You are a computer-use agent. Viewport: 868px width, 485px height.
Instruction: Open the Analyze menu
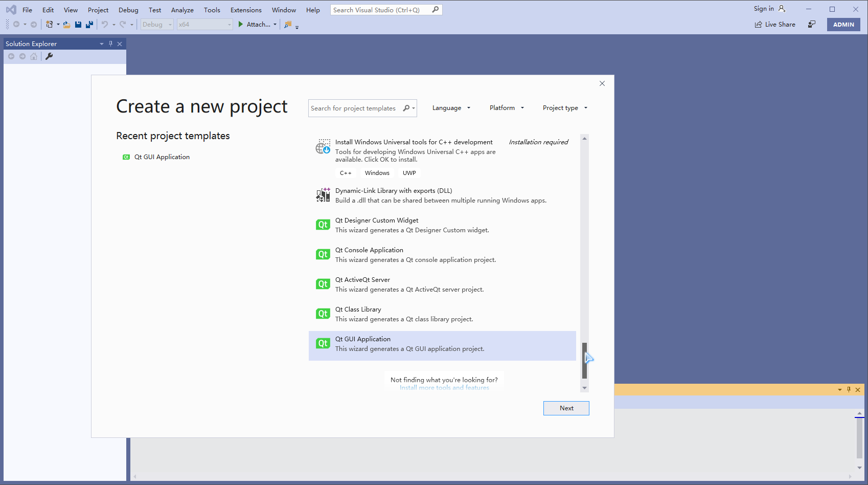182,10
